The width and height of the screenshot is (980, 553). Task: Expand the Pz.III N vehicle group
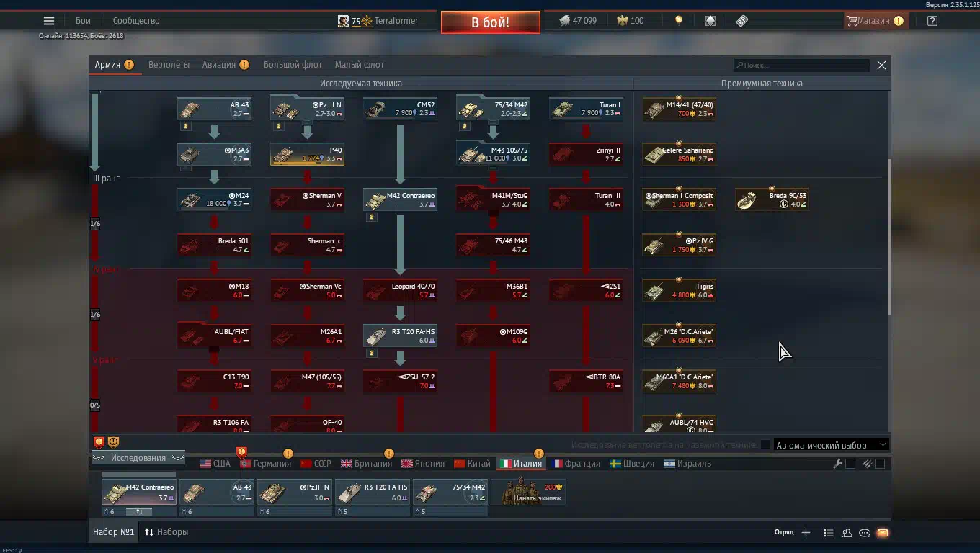(x=306, y=109)
